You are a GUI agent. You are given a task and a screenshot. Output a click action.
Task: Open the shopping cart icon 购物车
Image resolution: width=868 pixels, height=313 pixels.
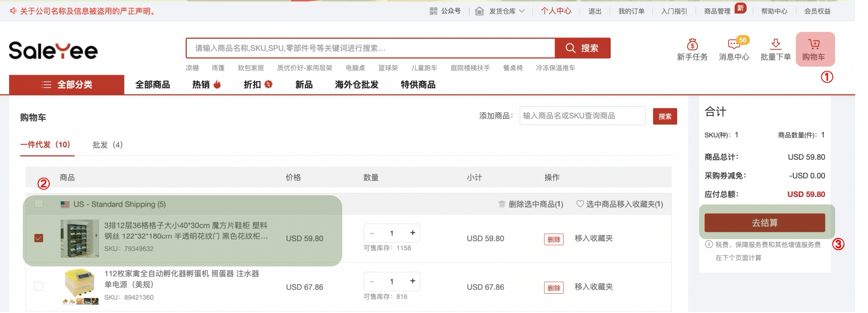(x=814, y=44)
